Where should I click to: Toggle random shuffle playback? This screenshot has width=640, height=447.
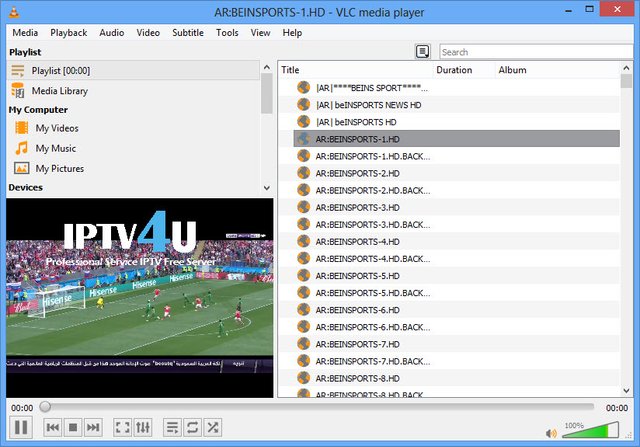[213, 427]
